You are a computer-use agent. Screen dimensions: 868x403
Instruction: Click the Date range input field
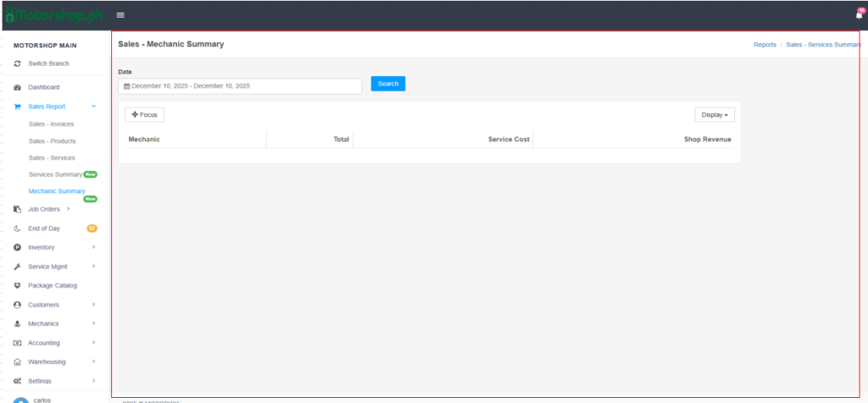pyautogui.click(x=242, y=86)
